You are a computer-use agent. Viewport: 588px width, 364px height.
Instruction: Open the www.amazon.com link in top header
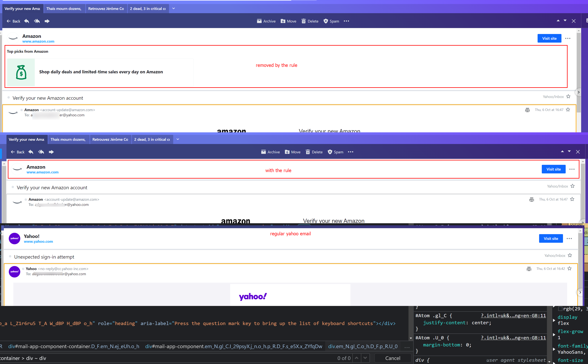click(38, 41)
